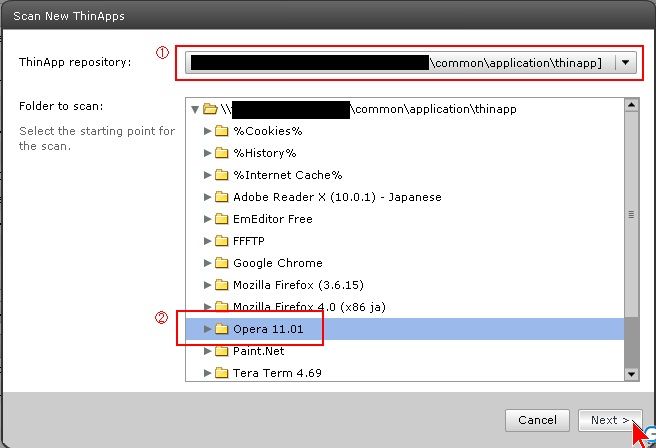Click the Cancel button
The width and height of the screenshot is (656, 448).
point(537,420)
